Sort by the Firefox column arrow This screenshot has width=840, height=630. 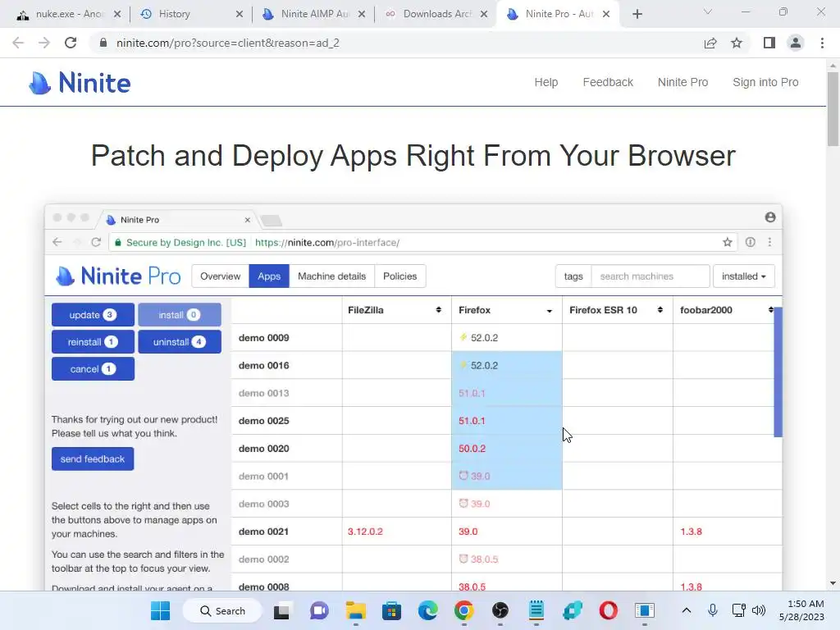pyautogui.click(x=549, y=311)
